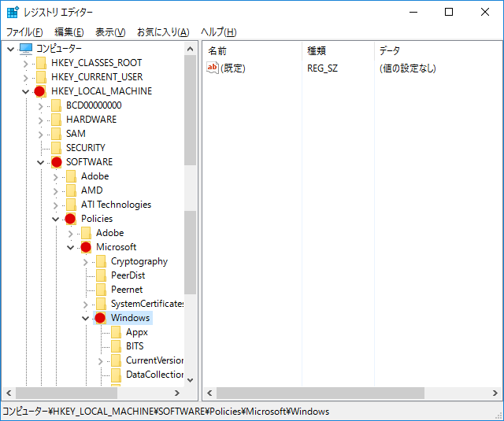Expand the ATI Technologies key
This screenshot has height=421, width=504.
coord(55,205)
